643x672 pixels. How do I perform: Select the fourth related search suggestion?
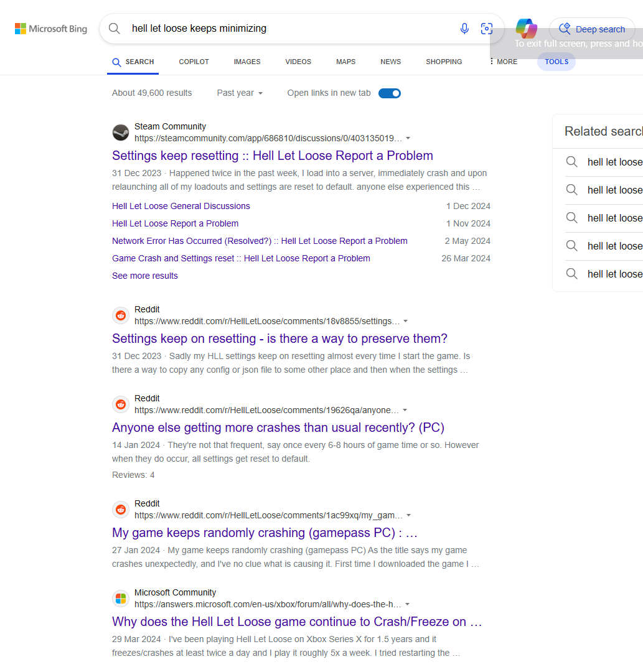click(604, 246)
